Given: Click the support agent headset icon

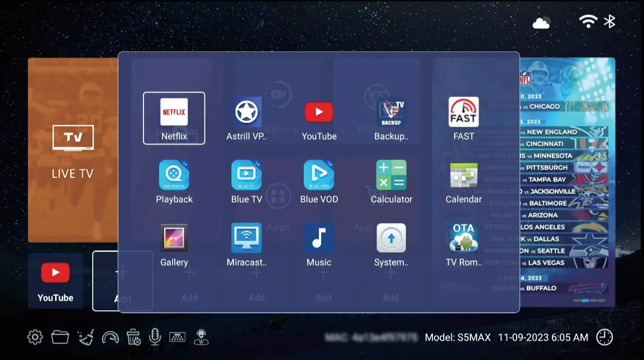Looking at the screenshot, I should pyautogui.click(x=201, y=338).
